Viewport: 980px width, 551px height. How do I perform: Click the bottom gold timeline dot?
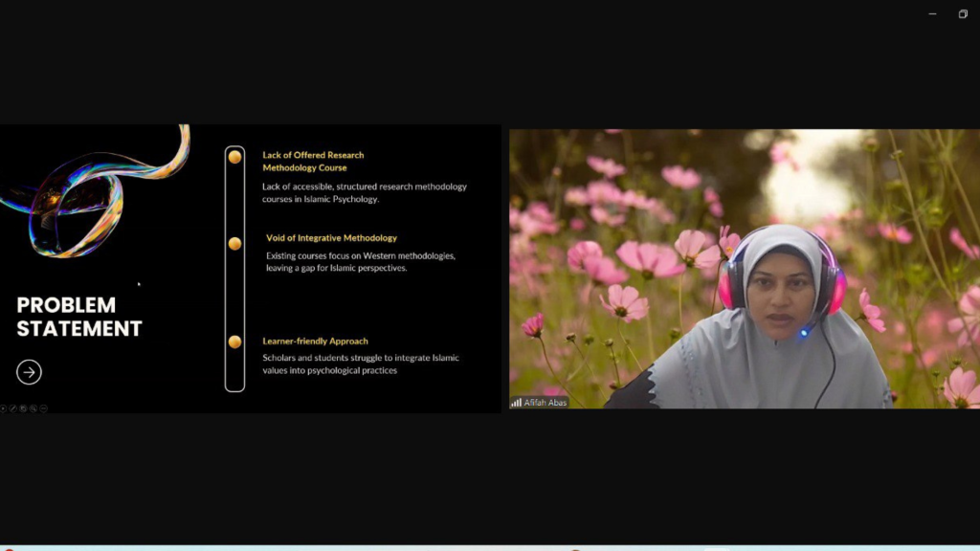234,342
